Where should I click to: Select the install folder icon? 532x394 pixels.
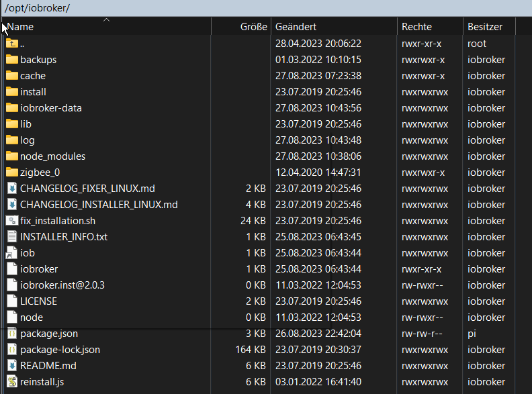click(x=12, y=92)
